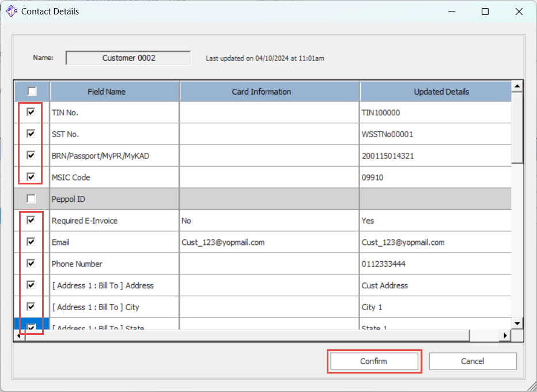Viewport: 537px width, 392px height.
Task: Uncheck the MSIC Code checkbox
Action: point(31,177)
